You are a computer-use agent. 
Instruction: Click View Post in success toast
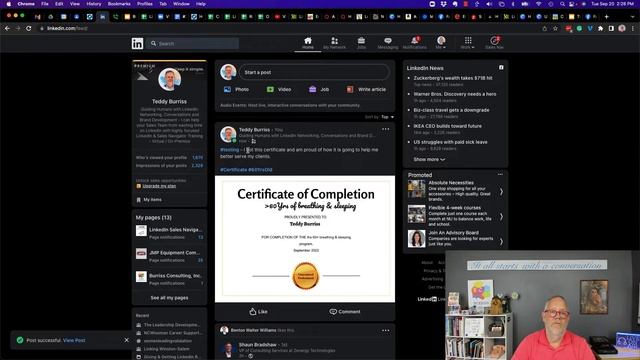(74, 340)
